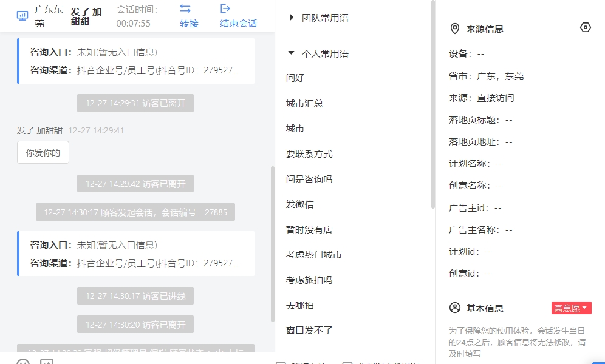Viewport: 605px width, 364px height.
Task: End the session with 结束会话
Action: (239, 23)
